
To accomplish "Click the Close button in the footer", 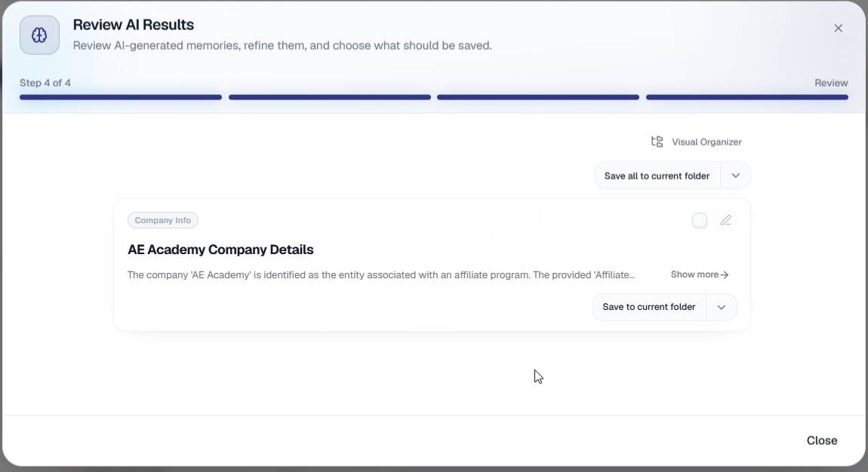I will coord(821,440).
